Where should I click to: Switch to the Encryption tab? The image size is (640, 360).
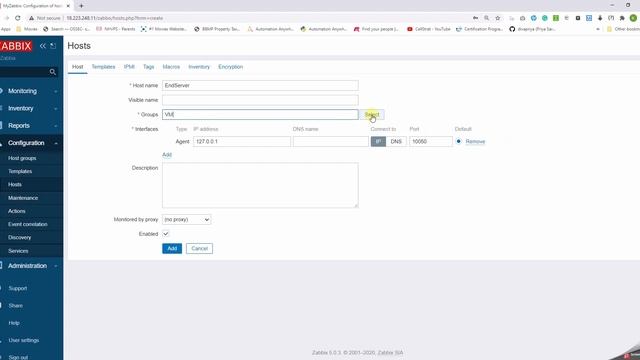pos(231,67)
